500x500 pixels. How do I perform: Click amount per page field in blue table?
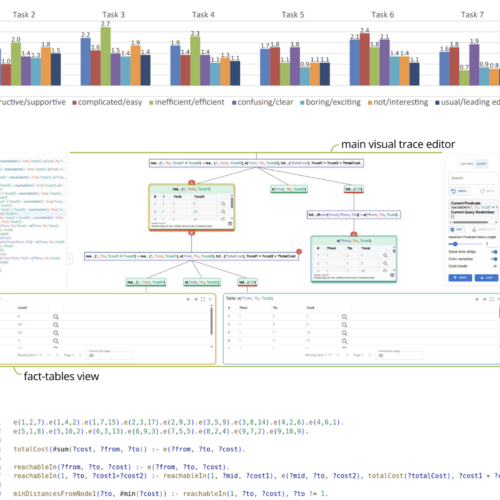[x=399, y=355]
